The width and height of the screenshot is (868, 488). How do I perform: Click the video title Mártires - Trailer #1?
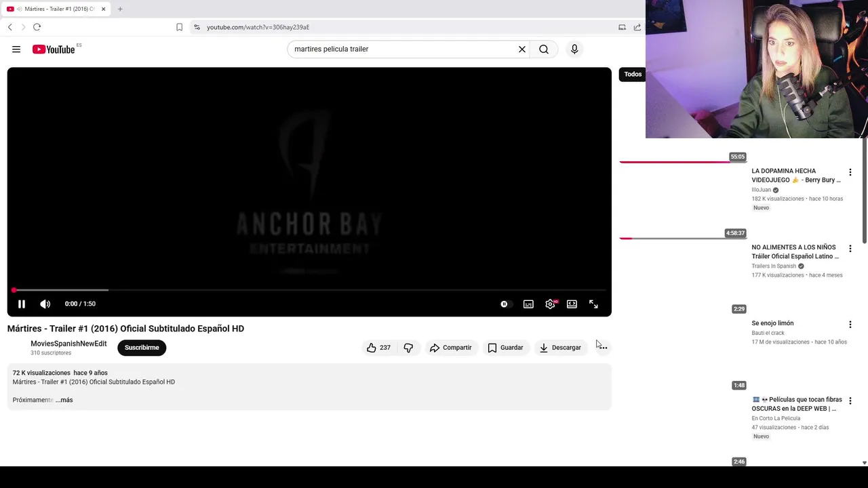pyautogui.click(x=125, y=329)
